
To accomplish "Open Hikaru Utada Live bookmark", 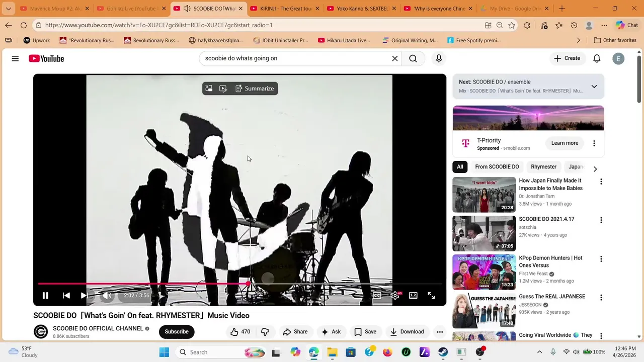I will [344, 40].
